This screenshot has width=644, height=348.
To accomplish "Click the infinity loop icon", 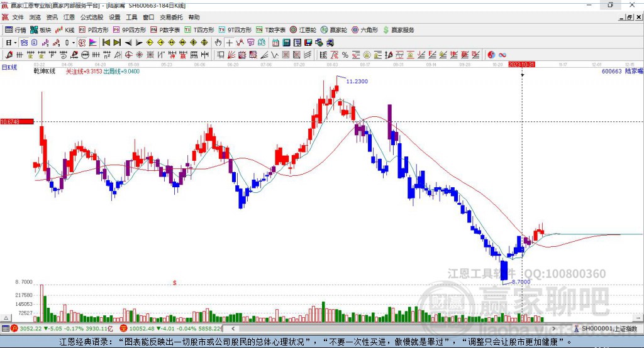I will pyautogui.click(x=502, y=55).
